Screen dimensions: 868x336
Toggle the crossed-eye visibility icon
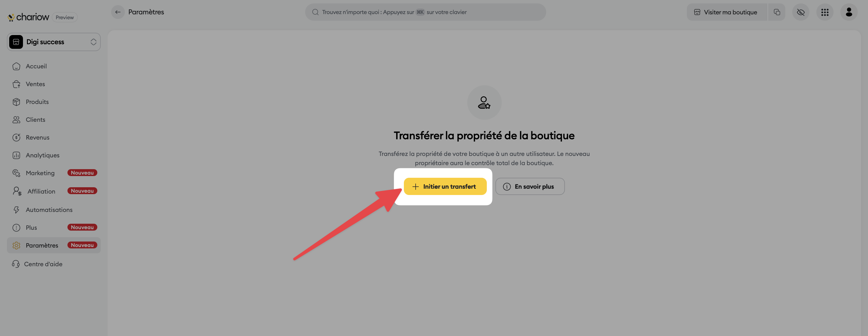click(801, 12)
